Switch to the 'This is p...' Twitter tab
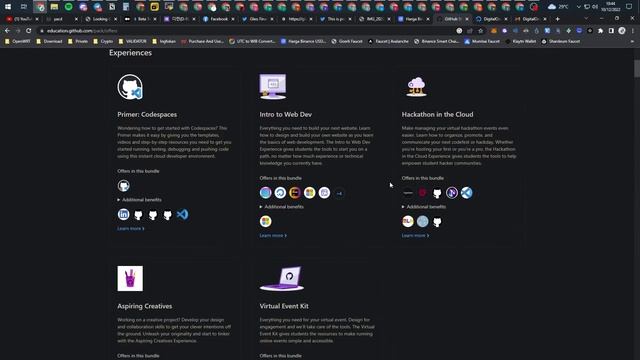The height and width of the screenshot is (360, 640). click(336, 19)
